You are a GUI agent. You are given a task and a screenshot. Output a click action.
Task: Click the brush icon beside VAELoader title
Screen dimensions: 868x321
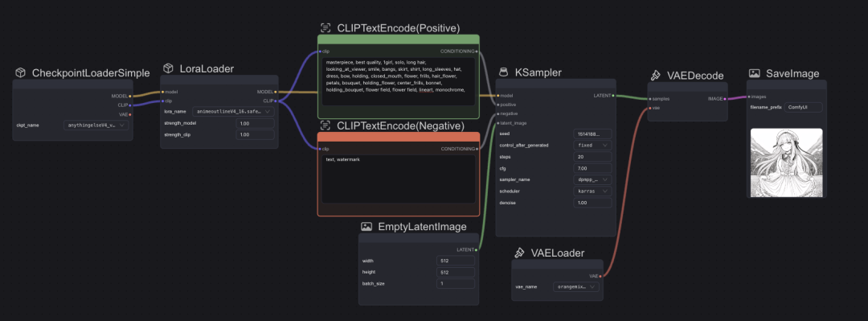point(519,253)
